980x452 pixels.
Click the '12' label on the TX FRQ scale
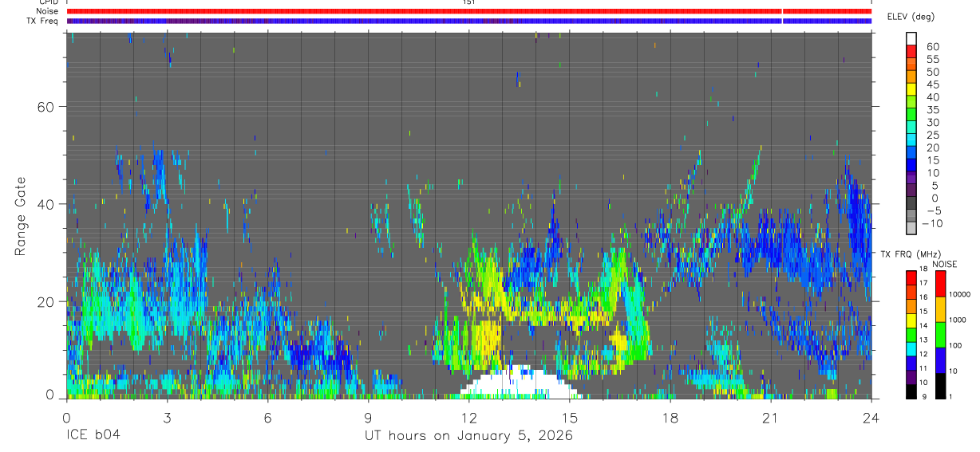tap(923, 354)
